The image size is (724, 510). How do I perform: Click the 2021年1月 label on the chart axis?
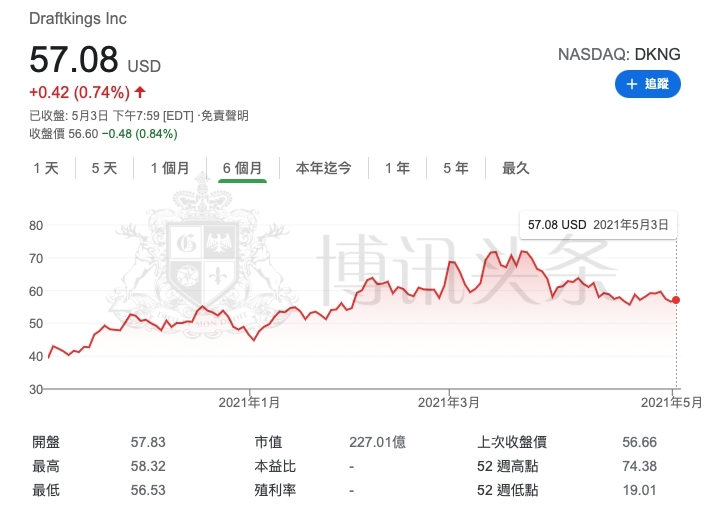(250, 402)
